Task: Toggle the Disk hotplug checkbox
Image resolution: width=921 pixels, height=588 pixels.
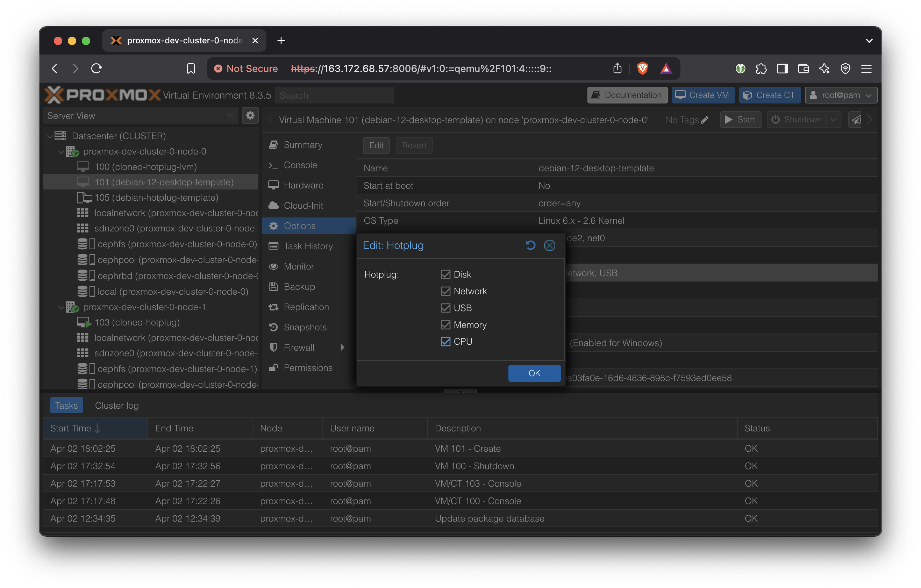Action: tap(445, 274)
